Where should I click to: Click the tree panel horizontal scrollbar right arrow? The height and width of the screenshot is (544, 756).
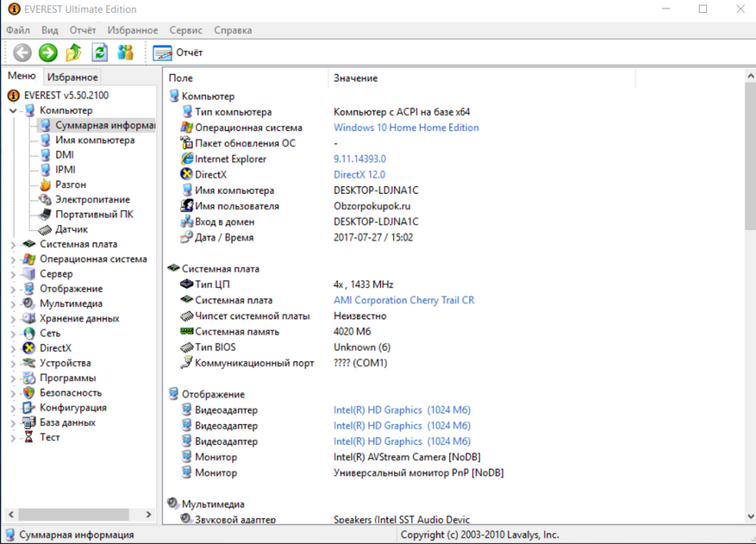(x=148, y=515)
